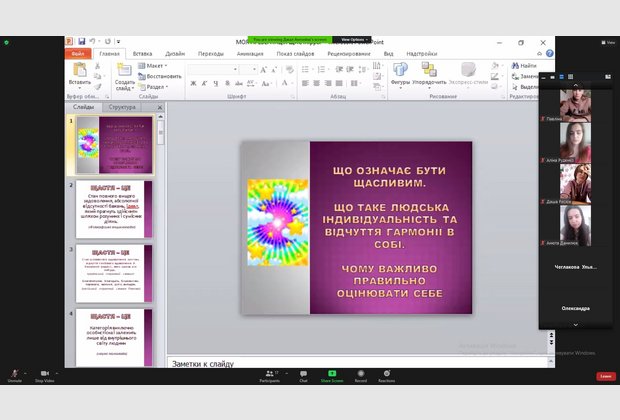Start recording with Record button
The image size is (620, 420).
click(360, 374)
